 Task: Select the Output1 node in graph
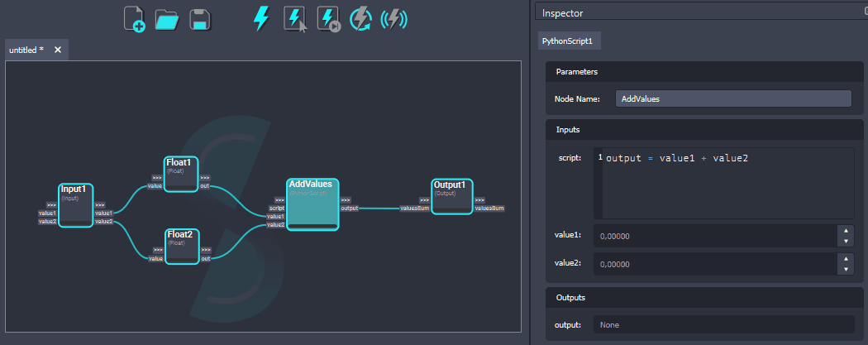coord(451,196)
